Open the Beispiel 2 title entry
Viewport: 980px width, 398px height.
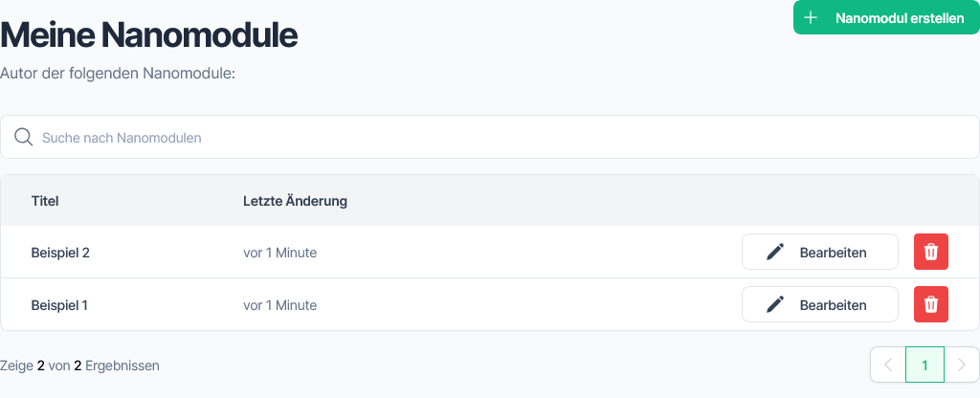[60, 253]
